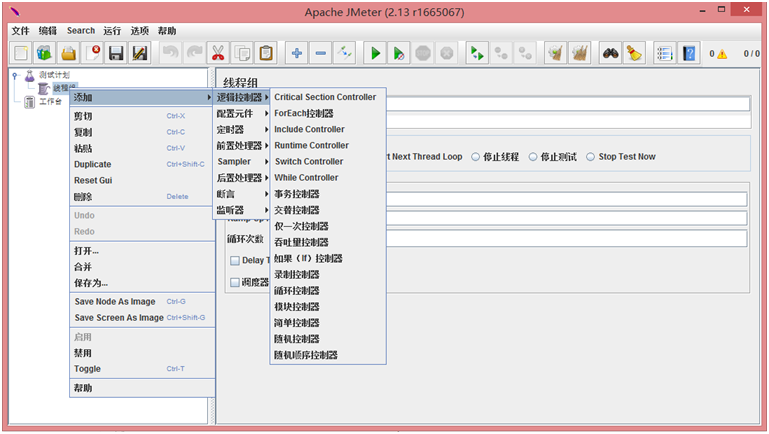769x434 pixels.
Task: Tick the Delay Thread creation checkbox
Action: pos(235,260)
